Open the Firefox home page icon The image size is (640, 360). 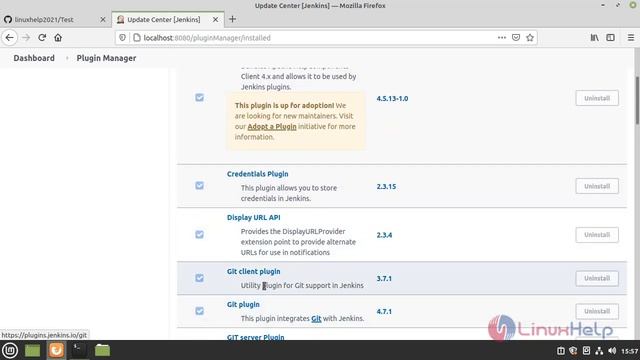(x=58, y=38)
